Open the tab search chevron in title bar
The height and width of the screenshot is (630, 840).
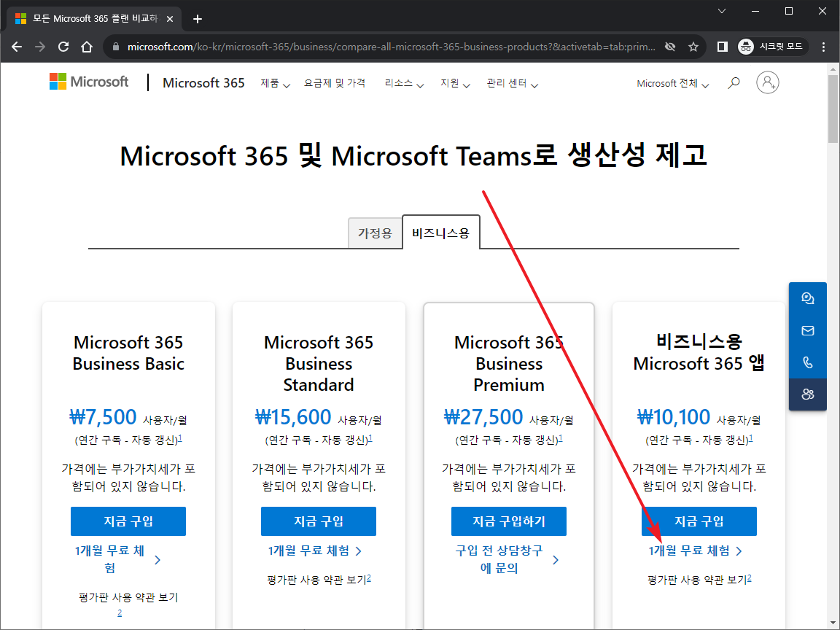(722, 11)
